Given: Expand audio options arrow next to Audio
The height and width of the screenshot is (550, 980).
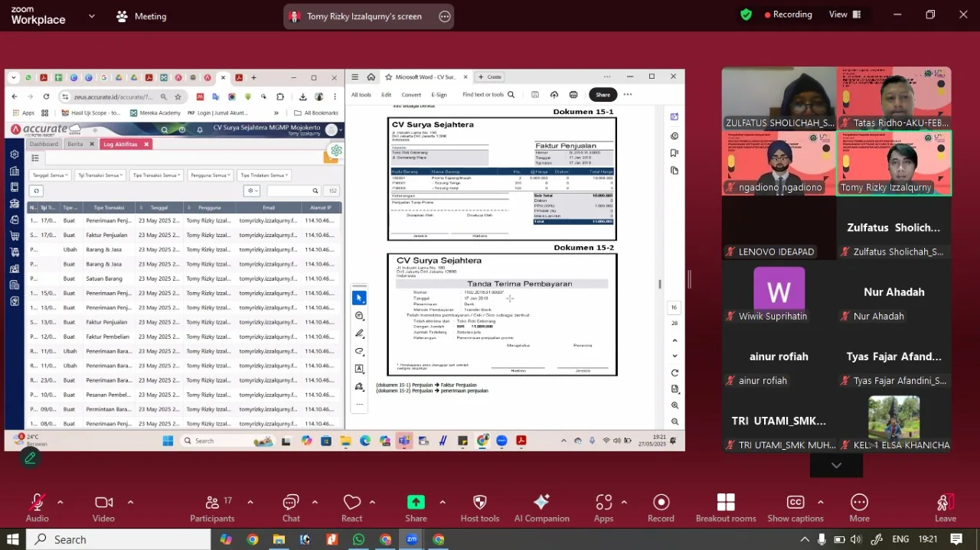Looking at the screenshot, I should point(60,503).
